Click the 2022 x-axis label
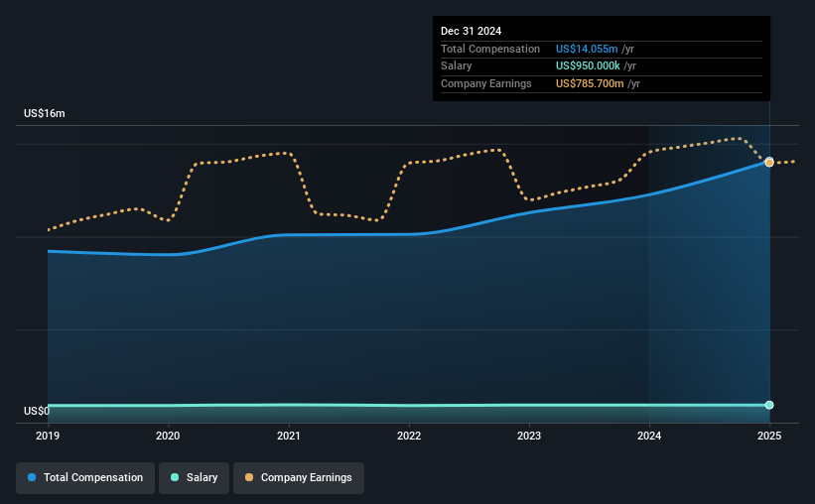 (409, 436)
